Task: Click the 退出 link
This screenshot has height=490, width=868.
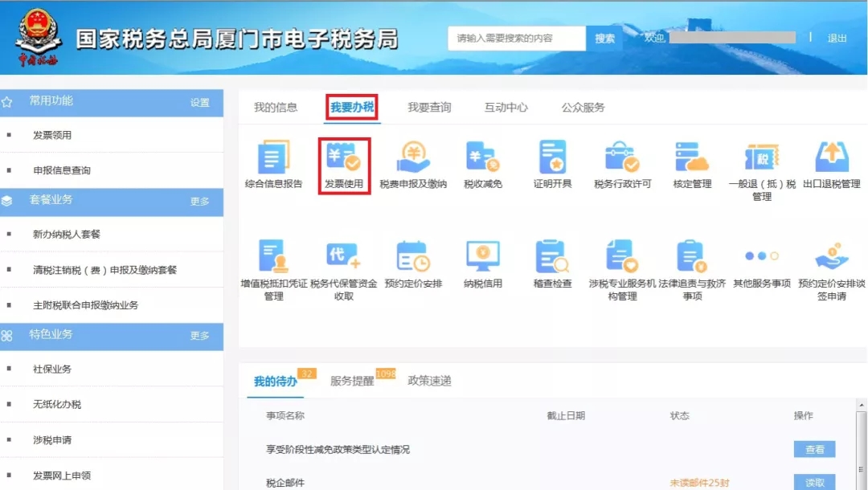Action: (837, 39)
